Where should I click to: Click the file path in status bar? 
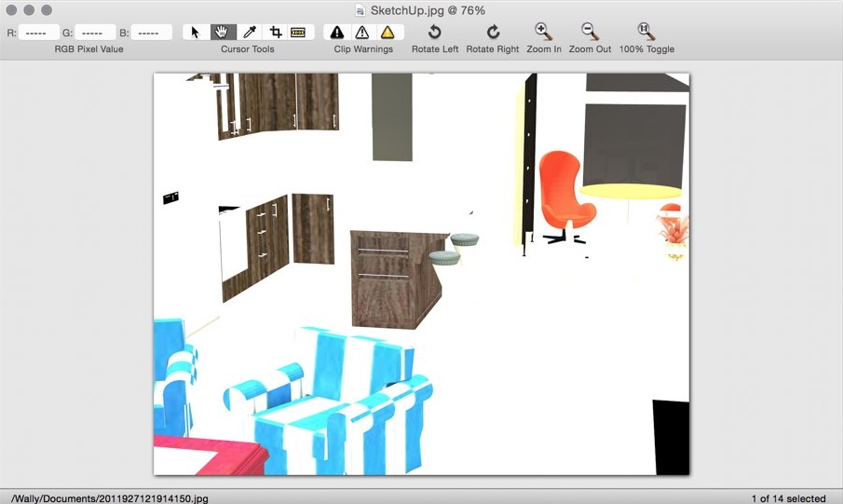(109, 498)
